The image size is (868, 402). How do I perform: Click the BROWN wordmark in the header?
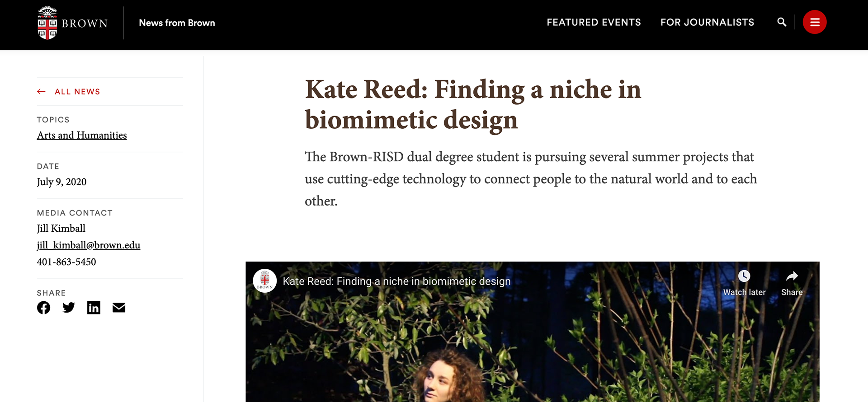85,23
